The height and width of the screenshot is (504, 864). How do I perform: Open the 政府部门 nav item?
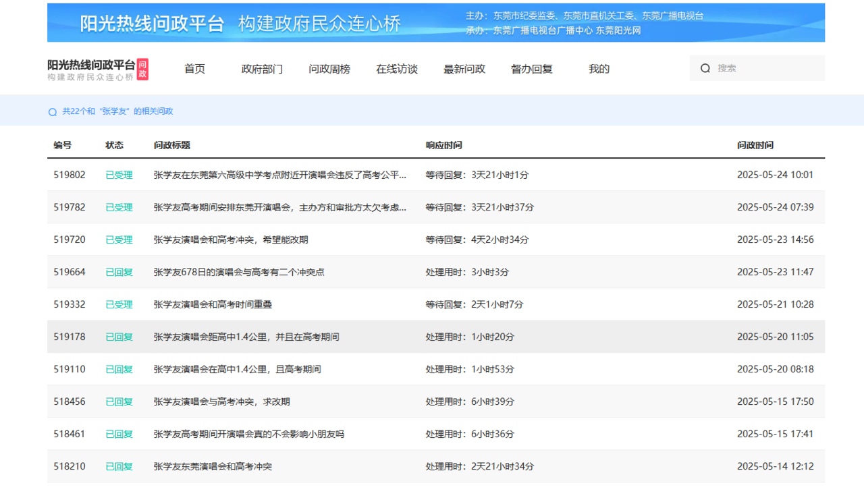(262, 69)
